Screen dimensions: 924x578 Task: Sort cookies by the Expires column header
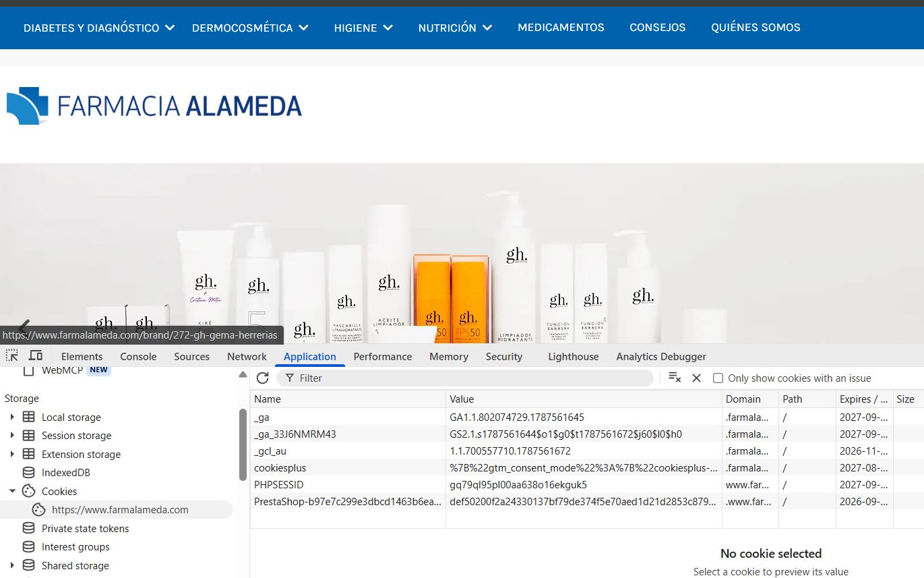click(x=865, y=399)
